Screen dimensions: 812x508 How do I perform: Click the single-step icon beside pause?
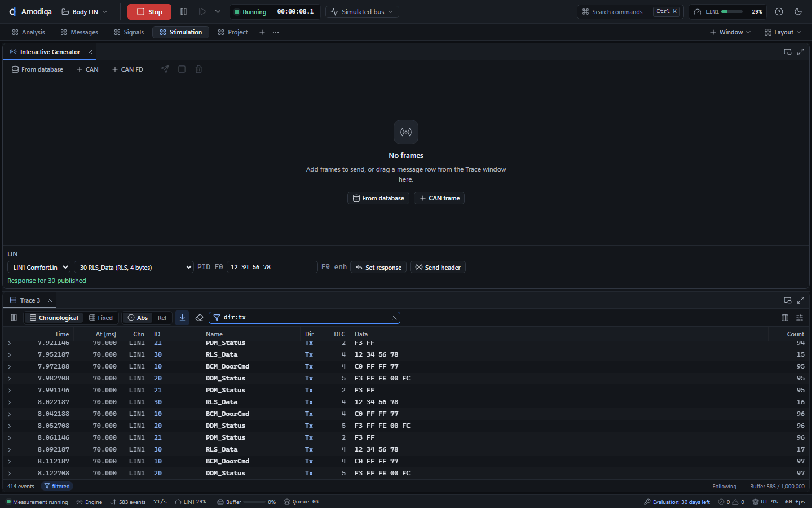click(x=202, y=12)
